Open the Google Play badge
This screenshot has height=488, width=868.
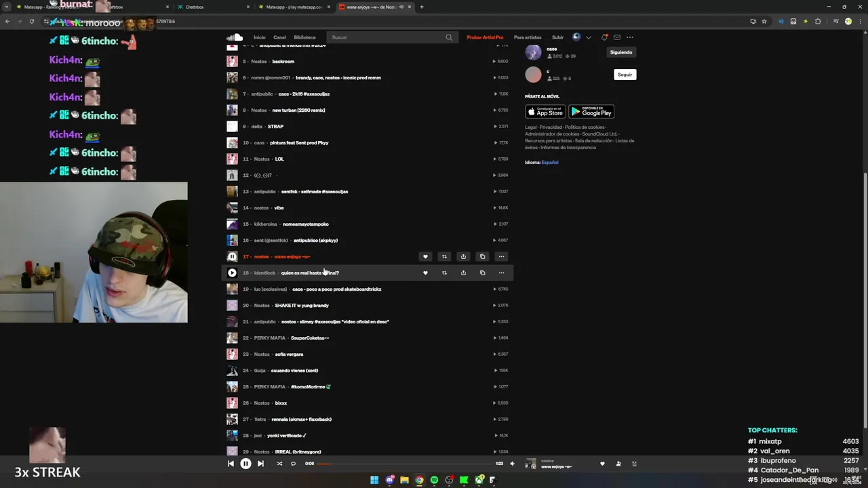point(591,111)
